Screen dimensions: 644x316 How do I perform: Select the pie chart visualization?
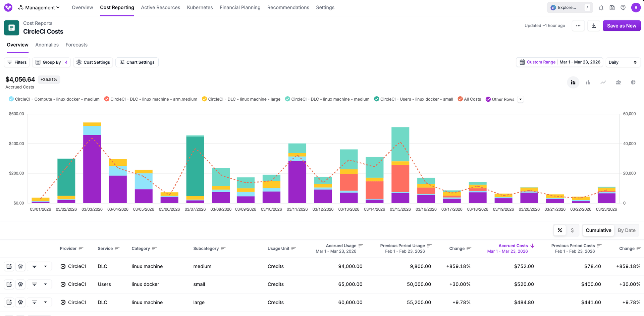[x=633, y=82]
